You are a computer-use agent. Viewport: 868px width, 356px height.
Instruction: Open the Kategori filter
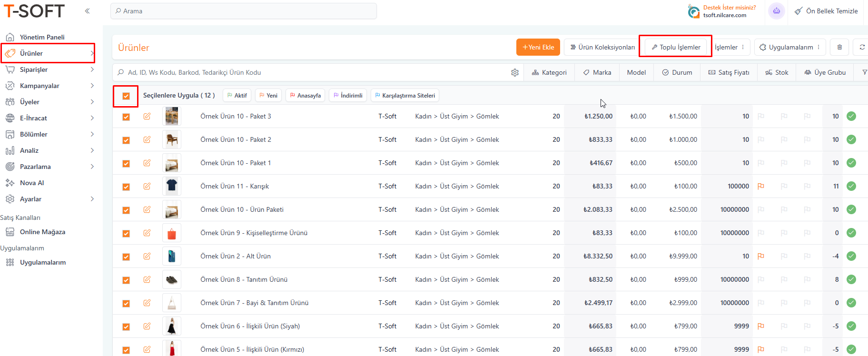click(549, 72)
